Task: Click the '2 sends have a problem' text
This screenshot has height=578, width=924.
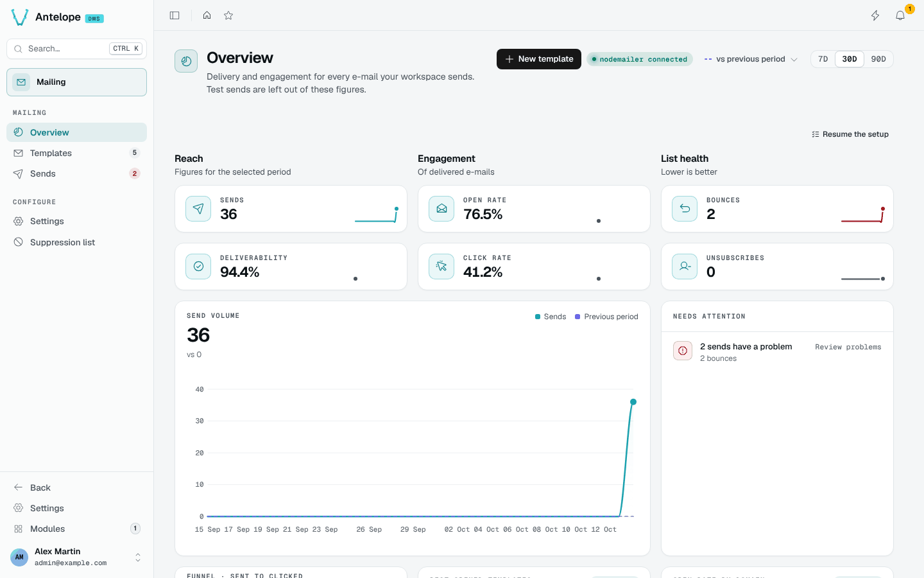Action: tap(746, 346)
